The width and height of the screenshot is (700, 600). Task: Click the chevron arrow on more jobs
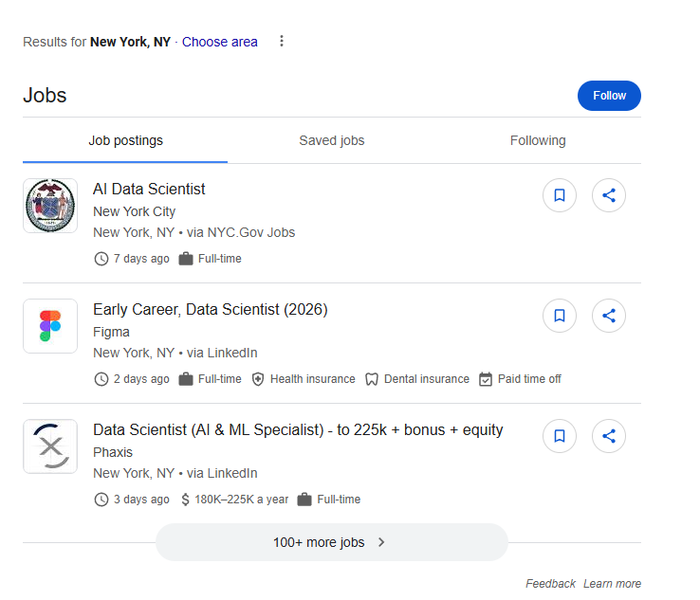tap(381, 542)
